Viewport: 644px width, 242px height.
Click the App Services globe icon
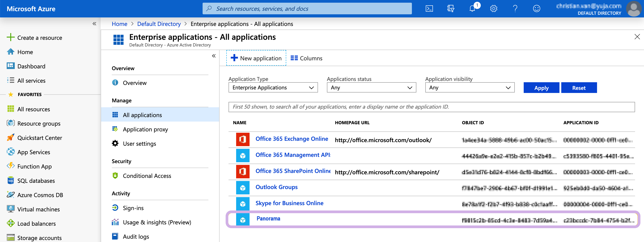[x=11, y=152]
